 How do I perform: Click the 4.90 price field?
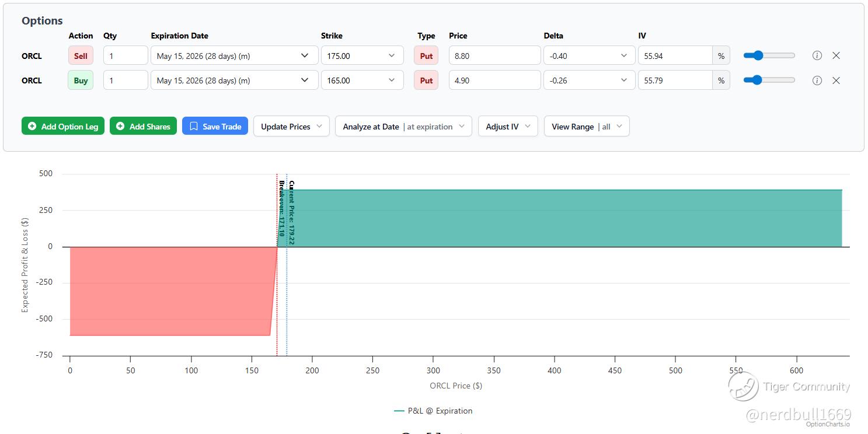coord(495,80)
